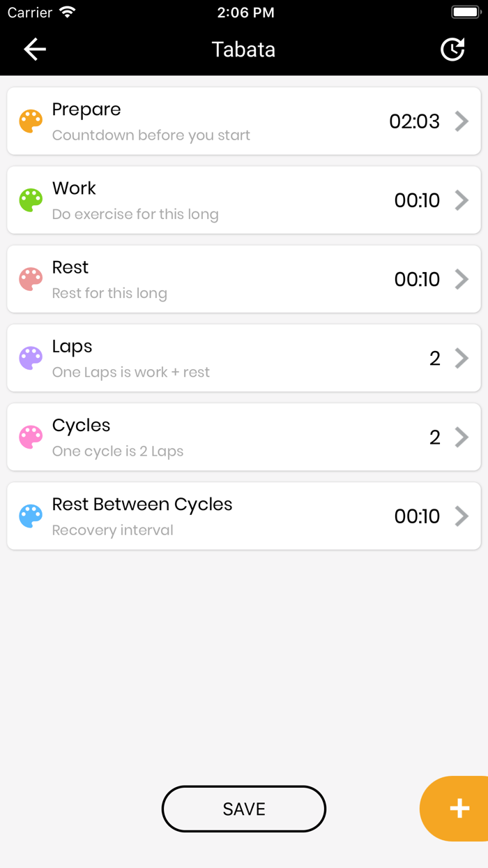Tap the back arrow icon
Viewport: 488px width, 868px height.
point(34,49)
